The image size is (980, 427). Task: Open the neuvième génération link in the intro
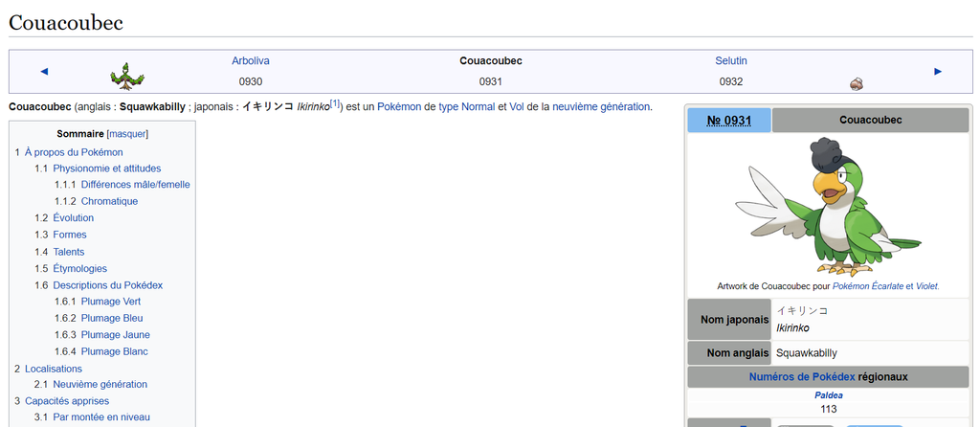pyautogui.click(x=601, y=107)
